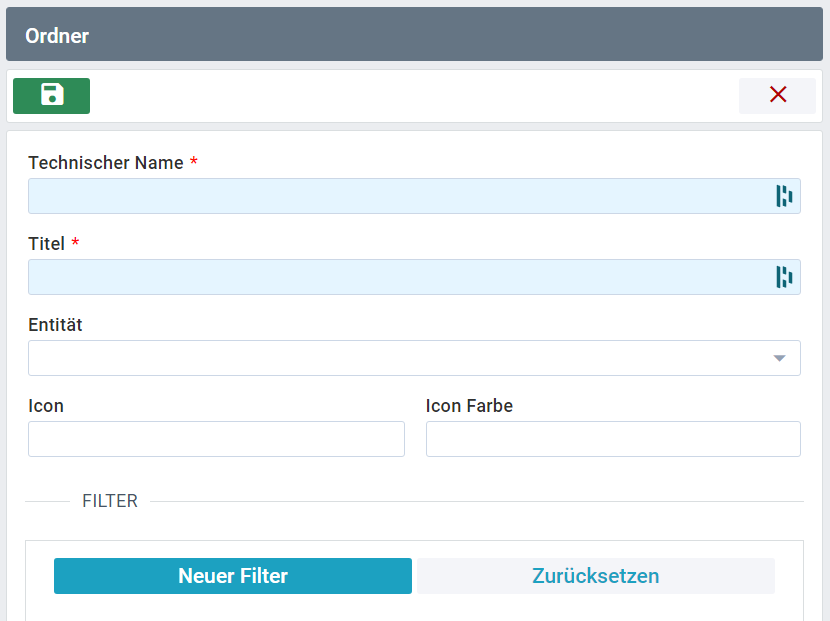This screenshot has height=621, width=830.
Task: Add a filter via Neuer Filter
Action: (233, 576)
